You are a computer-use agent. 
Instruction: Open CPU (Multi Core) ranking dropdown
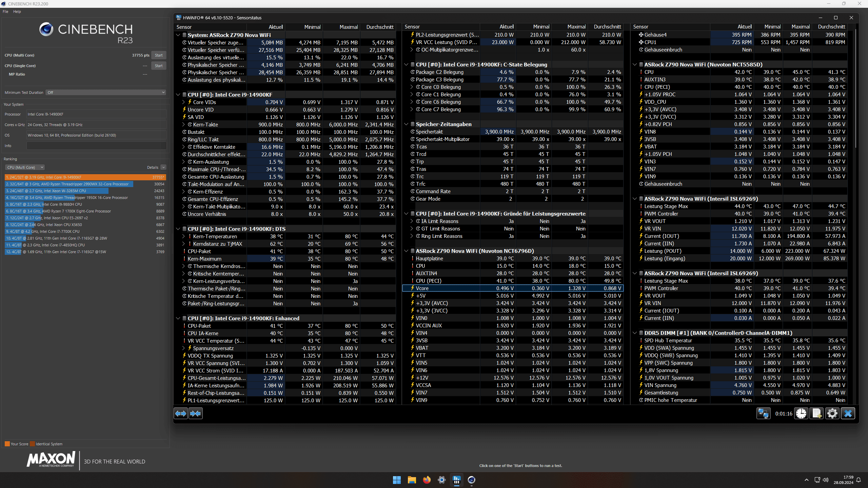25,167
